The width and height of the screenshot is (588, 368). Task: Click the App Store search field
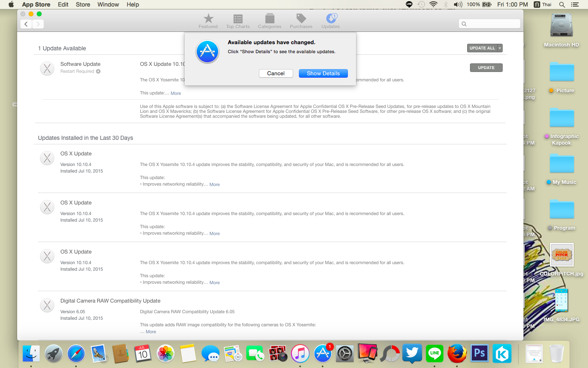[x=490, y=24]
